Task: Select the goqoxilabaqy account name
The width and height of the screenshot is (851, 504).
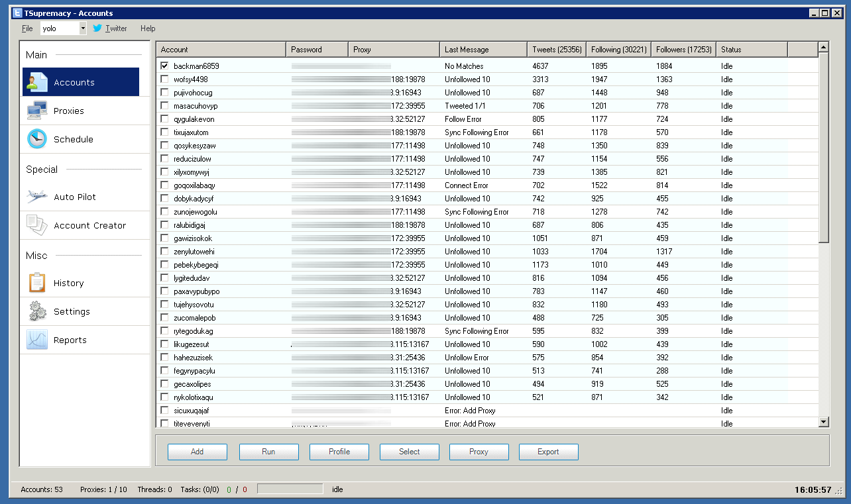Action: pos(194,185)
